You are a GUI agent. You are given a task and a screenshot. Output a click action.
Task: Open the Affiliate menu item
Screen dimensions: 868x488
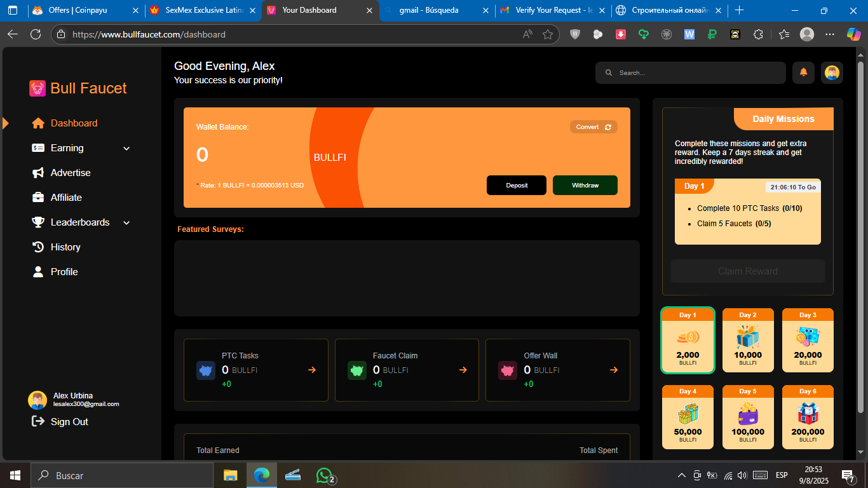pos(66,198)
